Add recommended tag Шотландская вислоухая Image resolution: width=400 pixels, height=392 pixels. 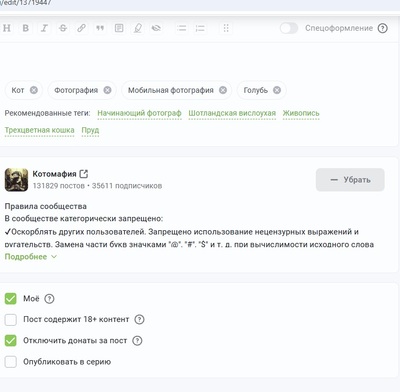[x=232, y=113]
